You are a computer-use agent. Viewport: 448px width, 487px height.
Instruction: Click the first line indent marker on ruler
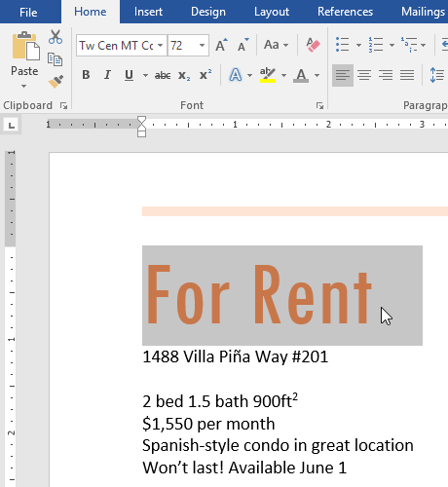(141, 120)
